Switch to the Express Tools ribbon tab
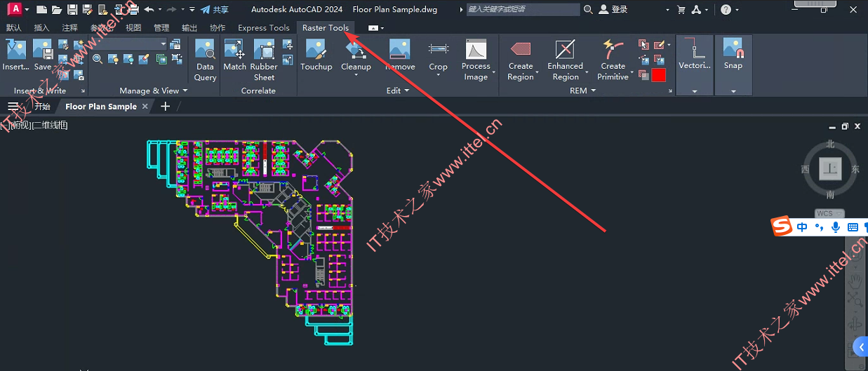This screenshot has width=868, height=371. click(x=264, y=28)
